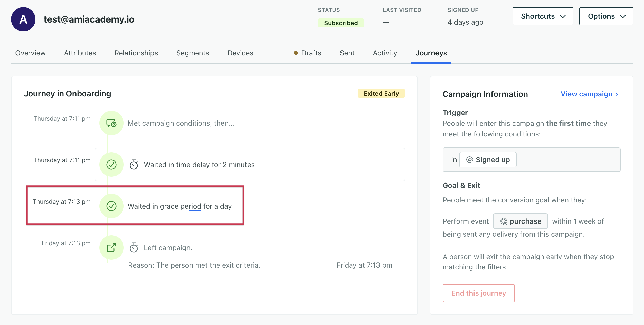The width and height of the screenshot is (644, 325).
Task: Click the Exited Early badge
Action: pos(381,93)
